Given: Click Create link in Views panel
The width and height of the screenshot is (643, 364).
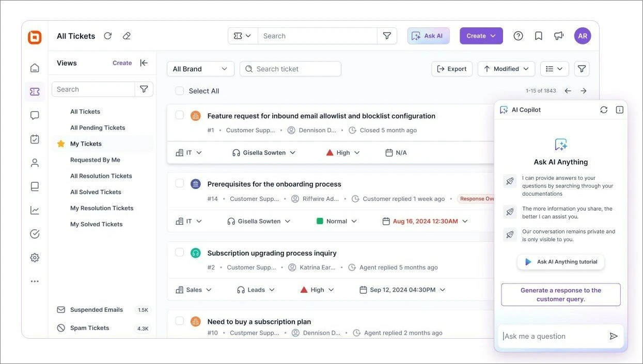Looking at the screenshot, I should [x=122, y=63].
